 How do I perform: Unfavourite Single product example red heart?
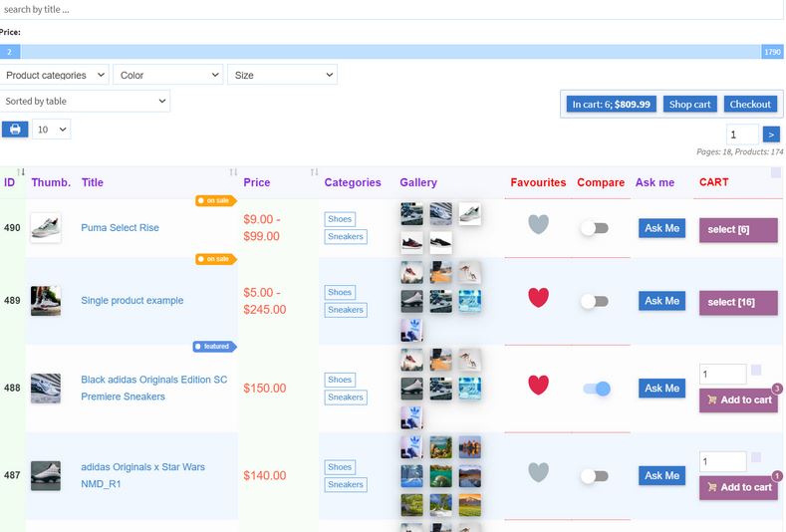[x=538, y=297]
